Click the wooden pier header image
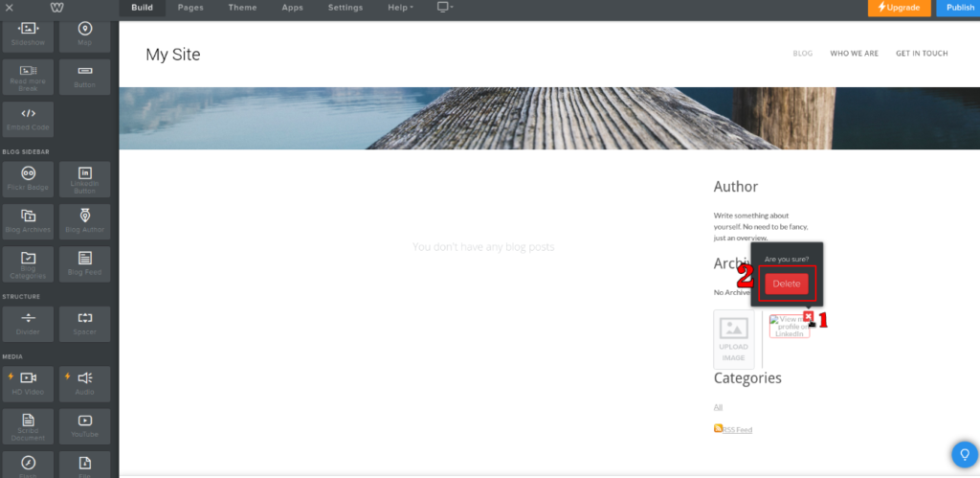Image resolution: width=980 pixels, height=478 pixels. (549, 118)
